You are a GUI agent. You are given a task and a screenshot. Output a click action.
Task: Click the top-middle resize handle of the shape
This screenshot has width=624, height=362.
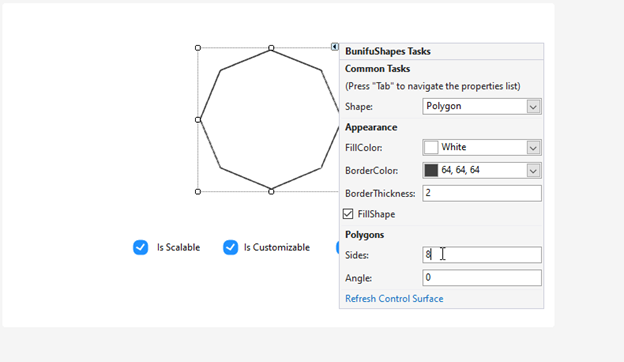coord(271,48)
